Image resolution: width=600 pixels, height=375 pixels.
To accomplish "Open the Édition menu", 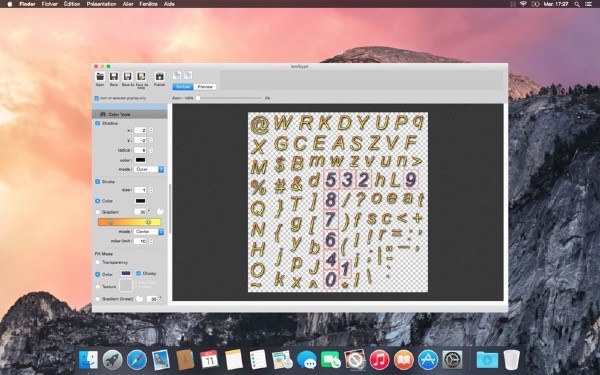I will pyautogui.click(x=72, y=4).
